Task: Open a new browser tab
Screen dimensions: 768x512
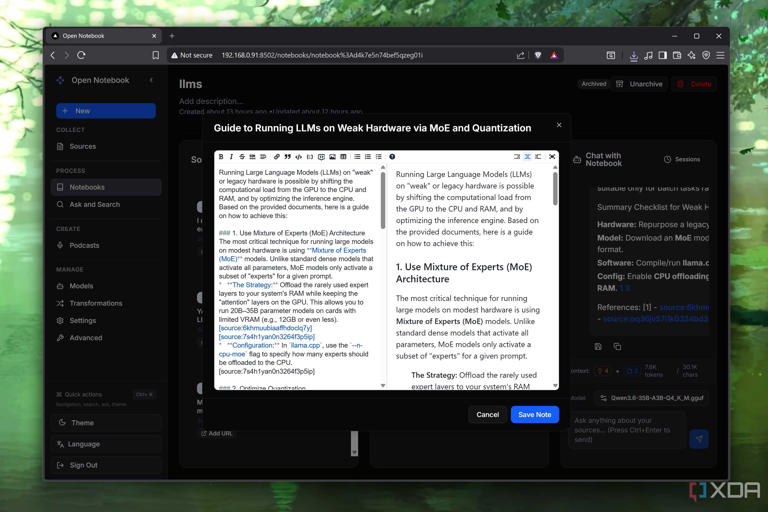Action: click(172, 36)
